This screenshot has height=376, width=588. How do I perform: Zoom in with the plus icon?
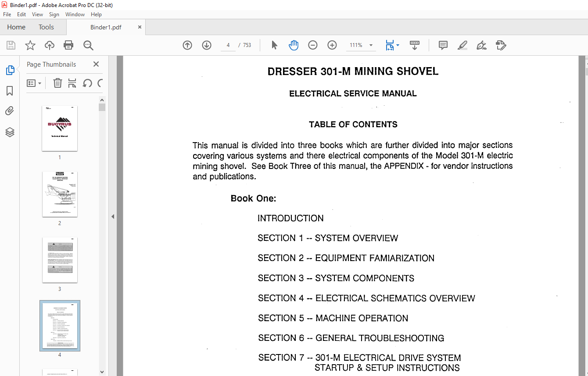[x=332, y=45]
